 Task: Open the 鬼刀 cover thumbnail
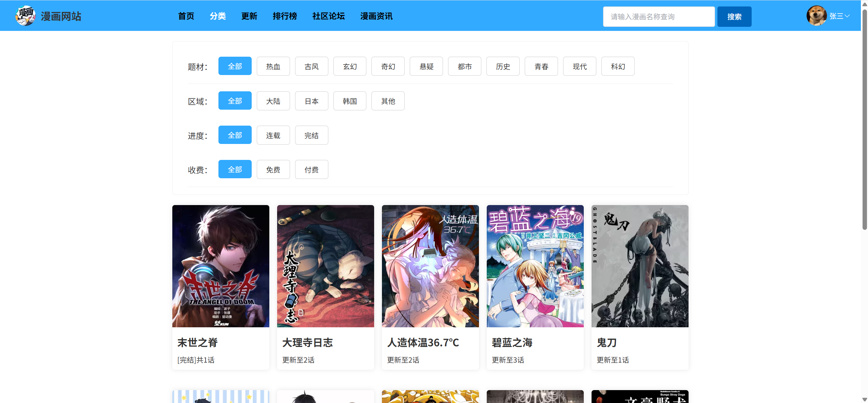(640, 266)
